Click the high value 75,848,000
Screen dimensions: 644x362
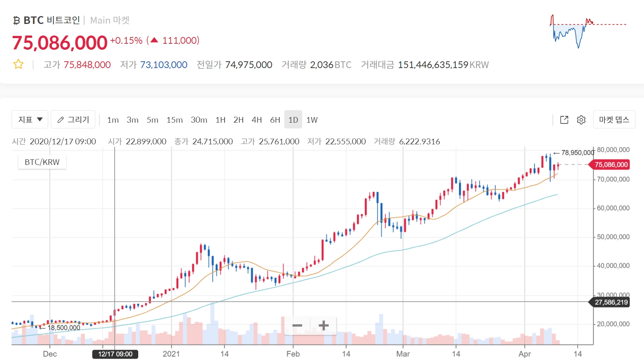point(87,65)
